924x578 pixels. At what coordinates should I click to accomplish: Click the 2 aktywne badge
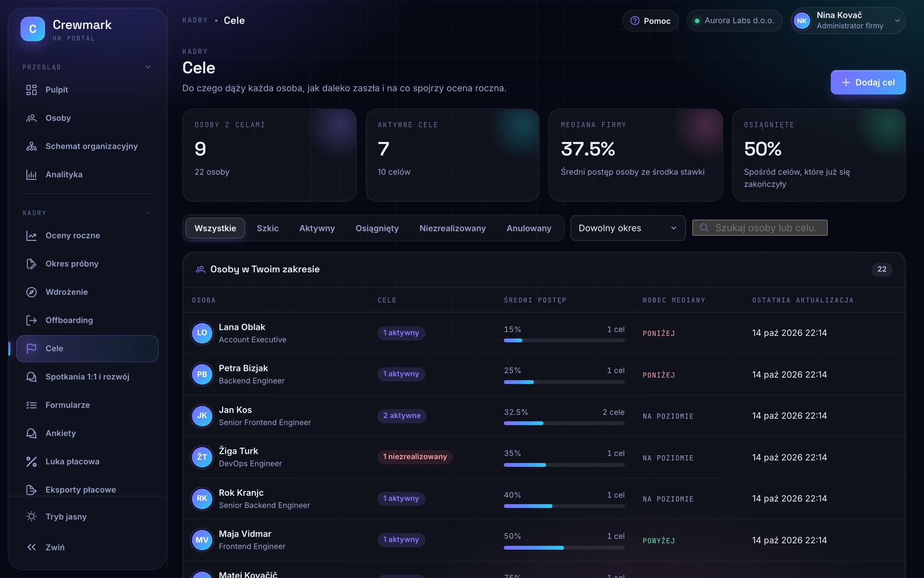pyautogui.click(x=402, y=416)
